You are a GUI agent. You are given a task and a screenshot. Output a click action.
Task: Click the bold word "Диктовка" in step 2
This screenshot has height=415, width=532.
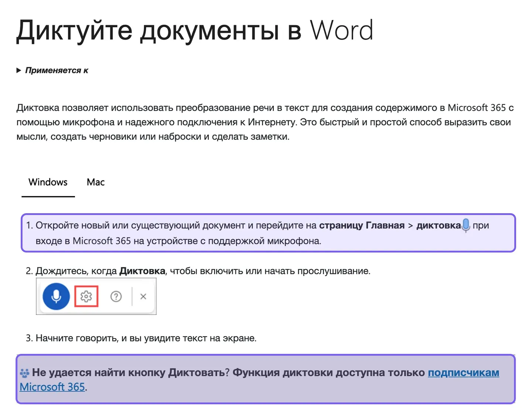[x=142, y=271]
